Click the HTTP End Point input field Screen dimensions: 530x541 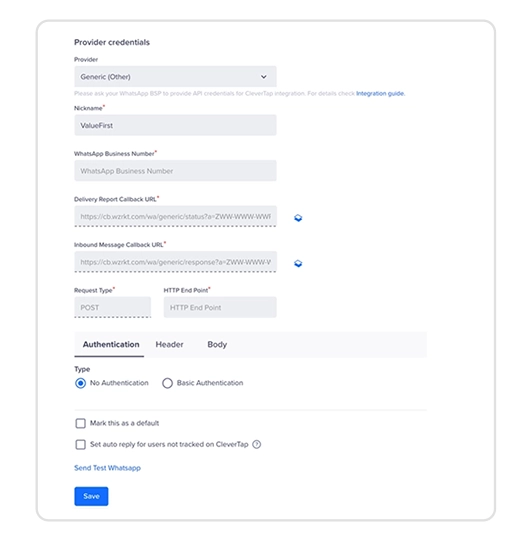(x=220, y=307)
